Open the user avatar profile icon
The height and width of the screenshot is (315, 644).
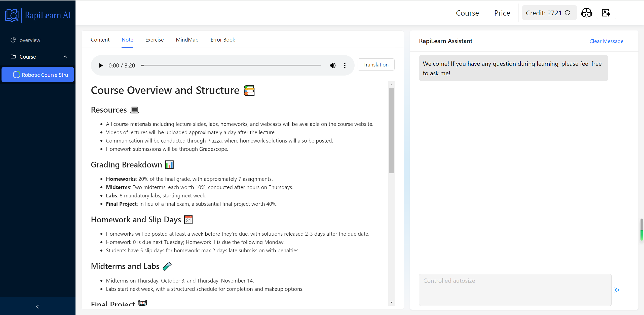coord(586,13)
